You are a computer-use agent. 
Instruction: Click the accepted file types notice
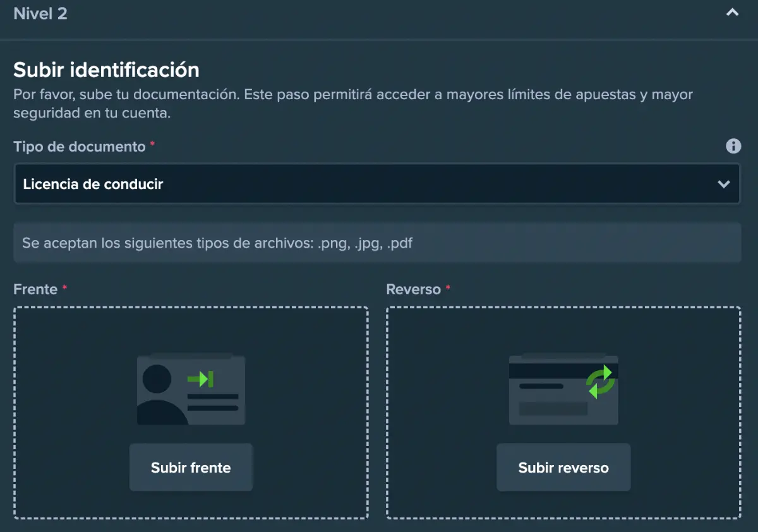376,243
